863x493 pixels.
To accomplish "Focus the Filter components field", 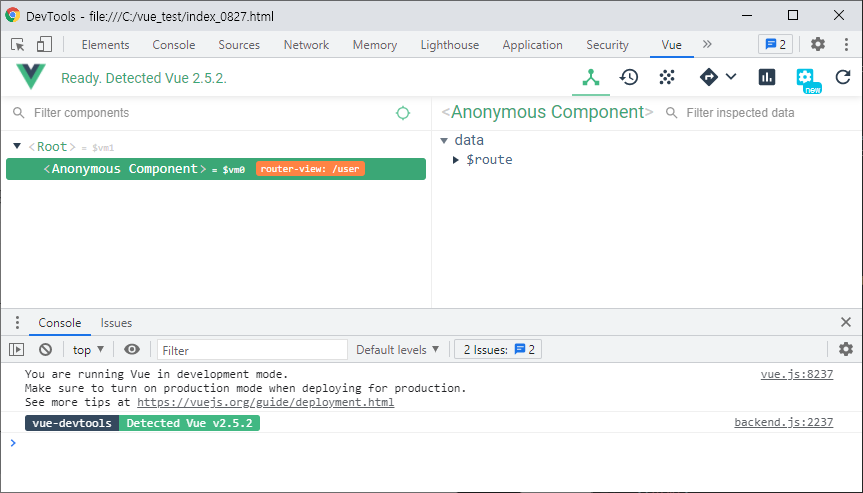I will (x=209, y=113).
